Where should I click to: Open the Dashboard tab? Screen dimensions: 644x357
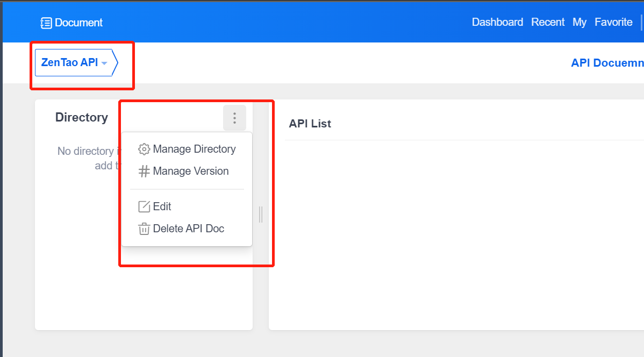pos(497,22)
